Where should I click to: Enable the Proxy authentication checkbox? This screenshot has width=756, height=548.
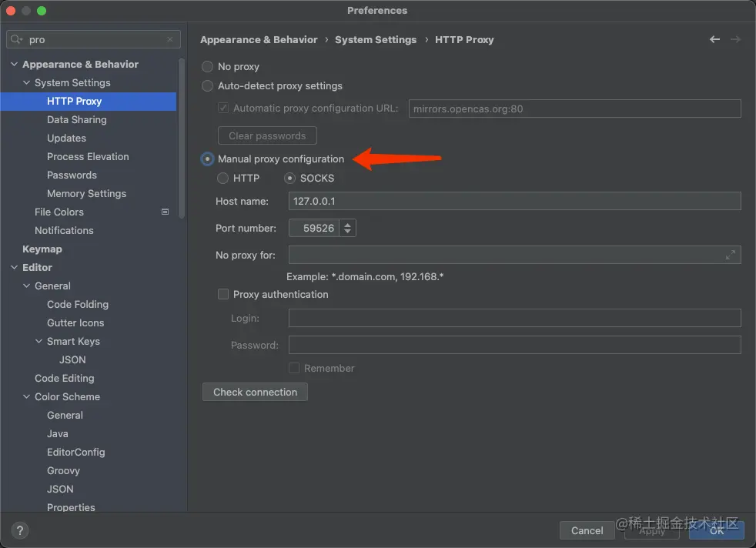[x=223, y=295]
